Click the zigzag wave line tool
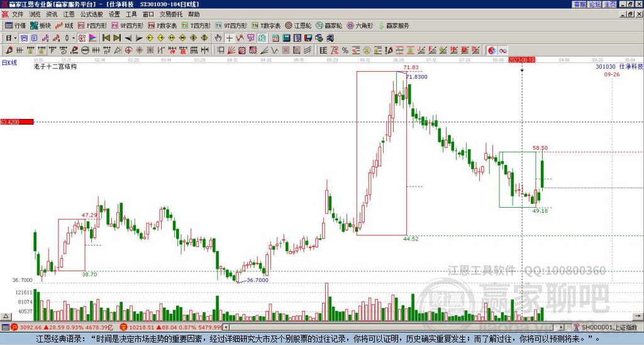The width and height of the screenshot is (644, 345). tap(275, 50)
